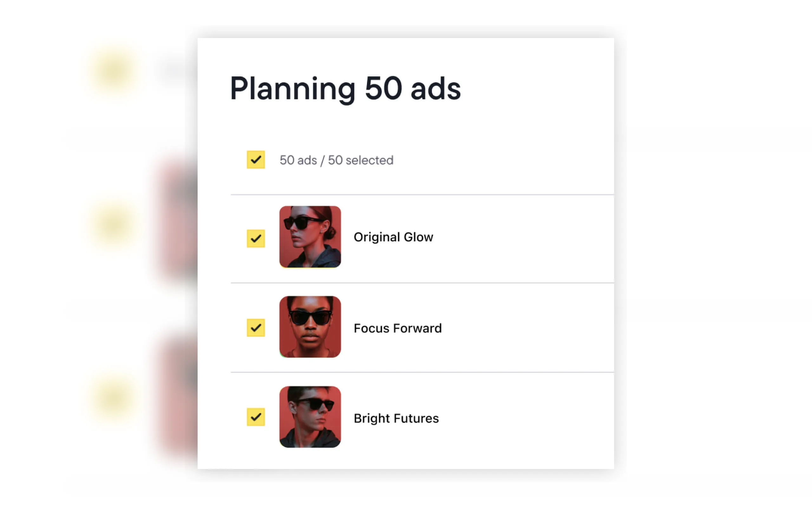The height and width of the screenshot is (507, 812).
Task: Open the Original Glow ad thumbnail
Action: click(310, 237)
